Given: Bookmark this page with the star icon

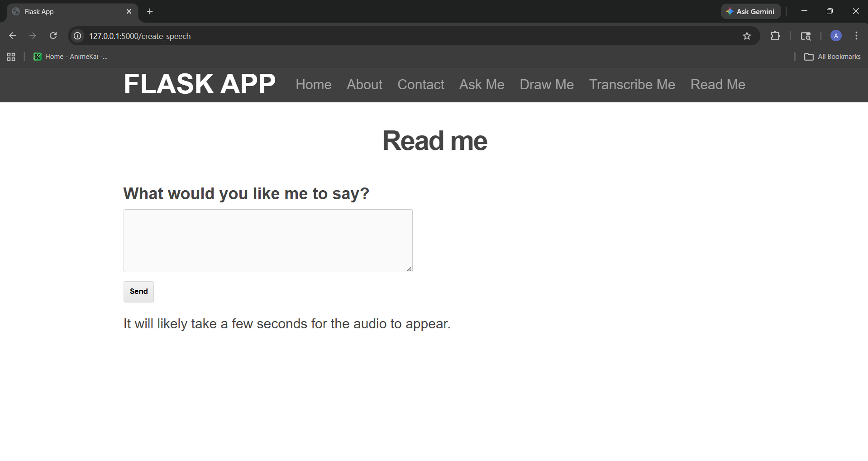Looking at the screenshot, I should 747,36.
